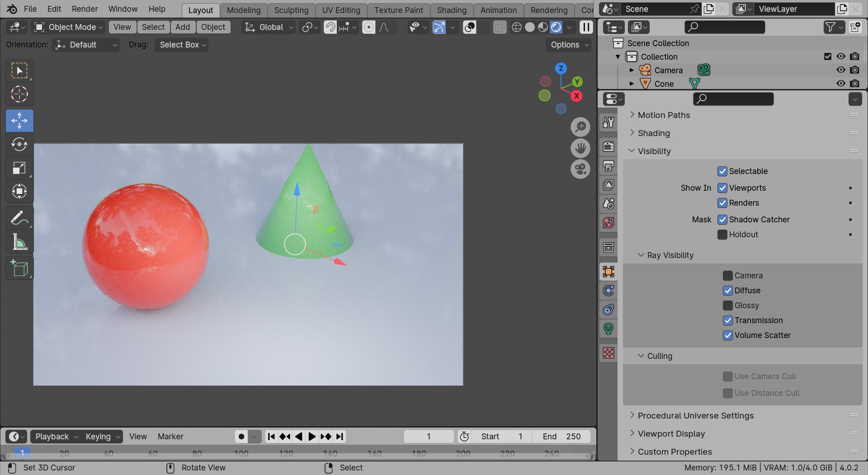
Task: Click the End frame field
Action: (x=561, y=437)
